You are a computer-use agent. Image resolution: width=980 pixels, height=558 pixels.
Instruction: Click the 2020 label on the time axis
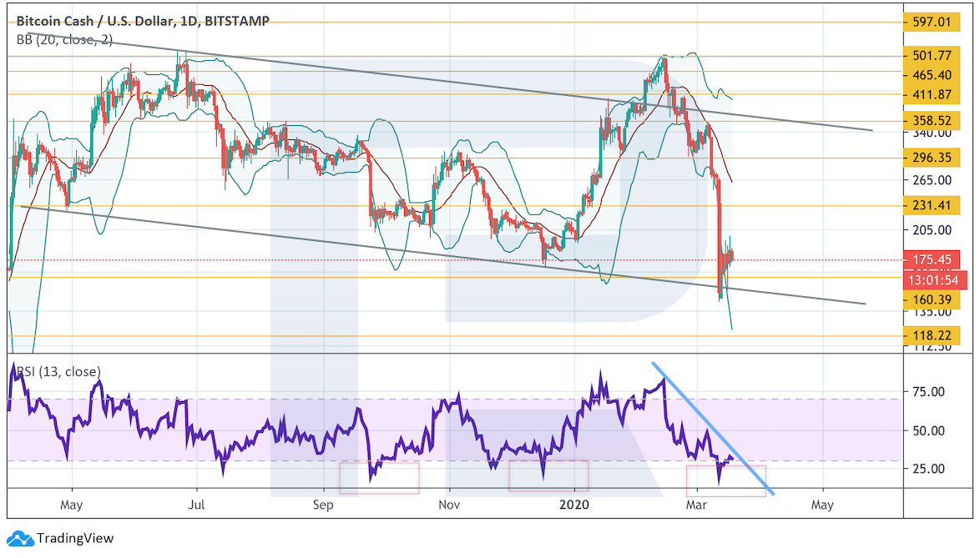click(574, 505)
